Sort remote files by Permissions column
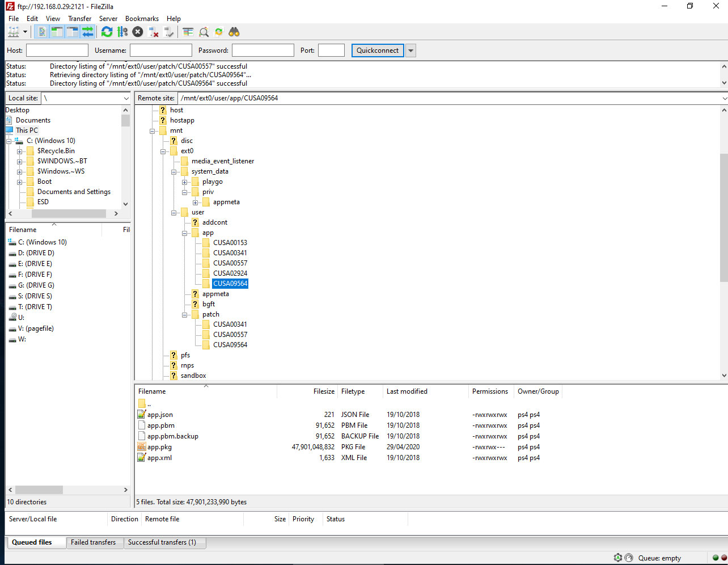The image size is (728, 565). pos(491,391)
